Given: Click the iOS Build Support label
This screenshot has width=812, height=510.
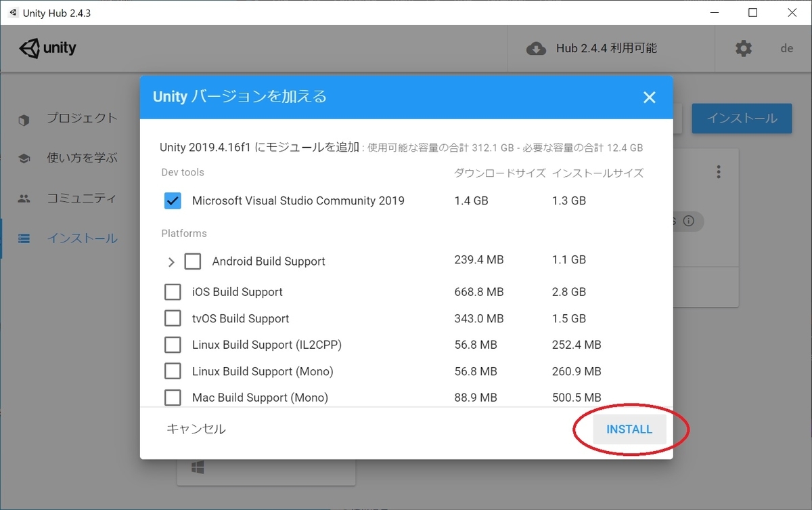Looking at the screenshot, I should [x=238, y=292].
